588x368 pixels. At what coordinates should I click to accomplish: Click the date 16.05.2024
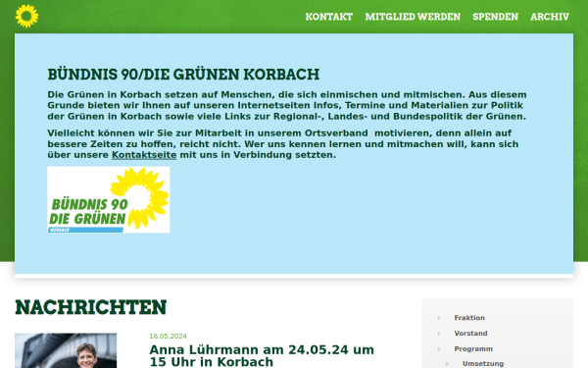click(x=168, y=336)
